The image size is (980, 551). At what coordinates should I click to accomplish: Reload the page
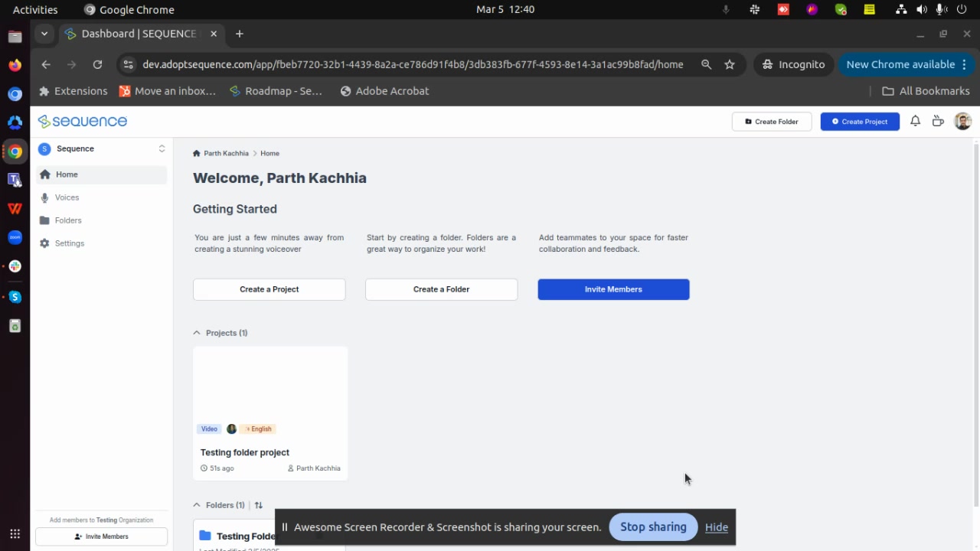[x=97, y=64]
